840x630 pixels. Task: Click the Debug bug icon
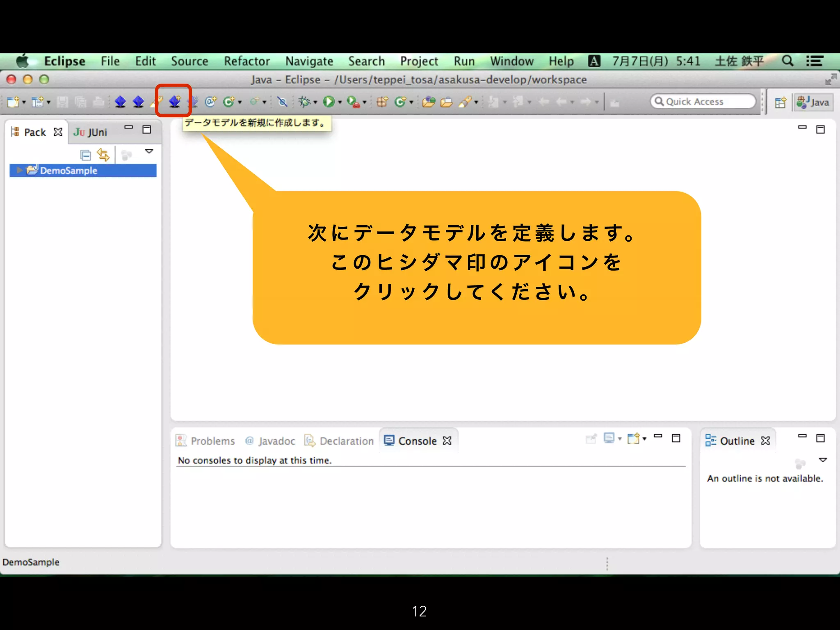pos(304,101)
